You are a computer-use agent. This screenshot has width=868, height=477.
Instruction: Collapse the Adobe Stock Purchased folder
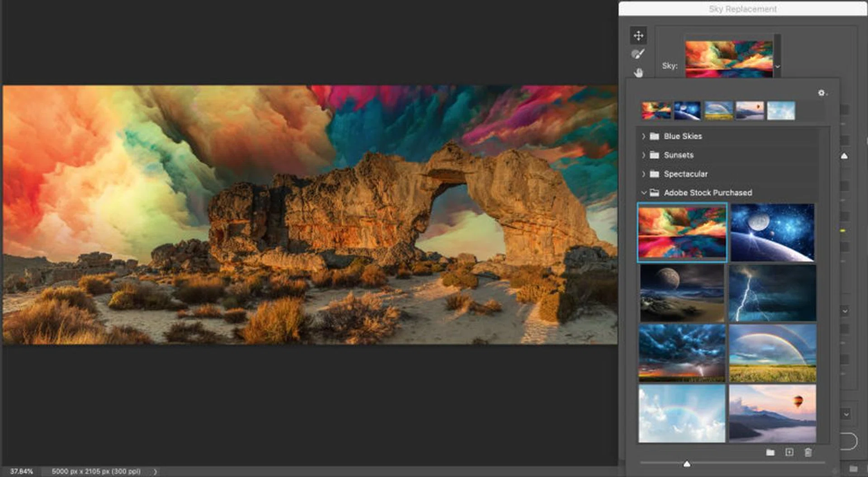point(643,192)
